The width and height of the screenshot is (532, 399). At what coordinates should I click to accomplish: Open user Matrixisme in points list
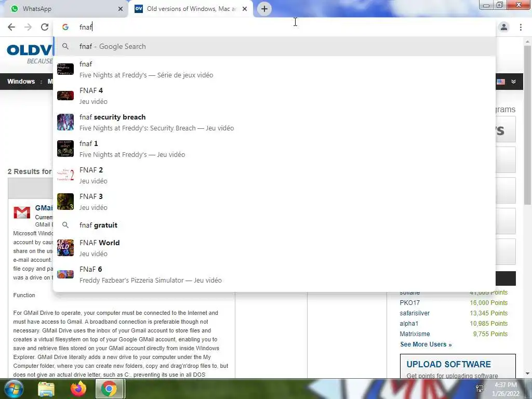tap(415, 334)
